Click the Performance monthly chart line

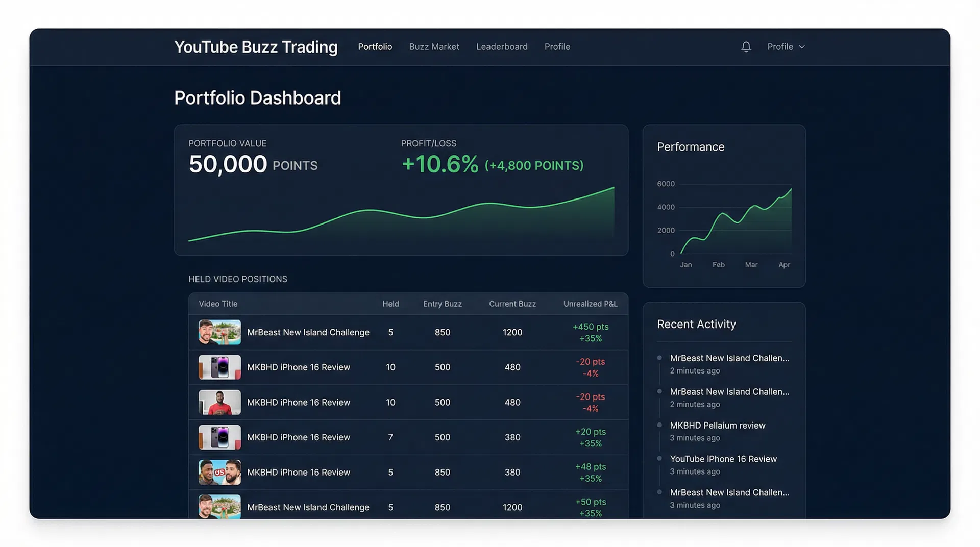tap(737, 221)
